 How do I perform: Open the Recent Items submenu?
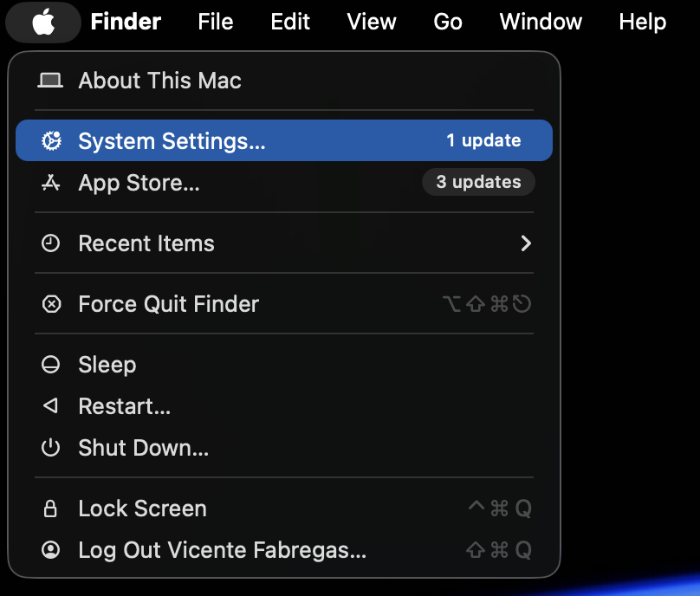[x=284, y=243]
